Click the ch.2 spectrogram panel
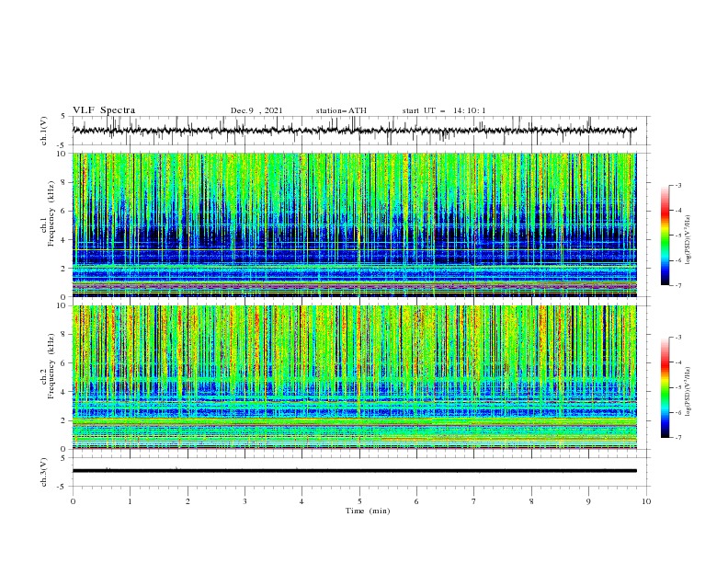This screenshot has height=563, width=728. (354, 377)
